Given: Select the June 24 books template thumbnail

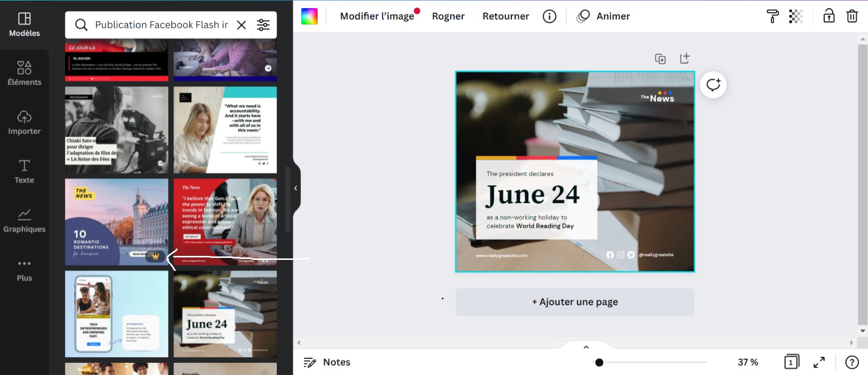Looking at the screenshot, I should coord(225,314).
